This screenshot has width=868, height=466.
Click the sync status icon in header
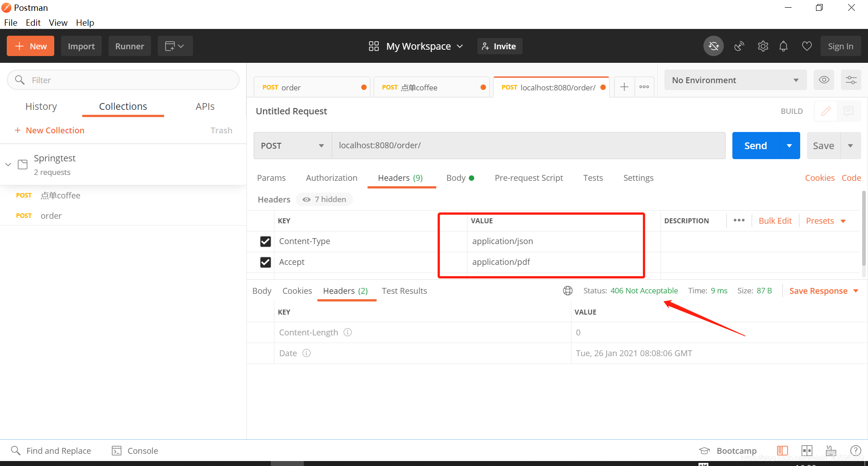(713, 46)
